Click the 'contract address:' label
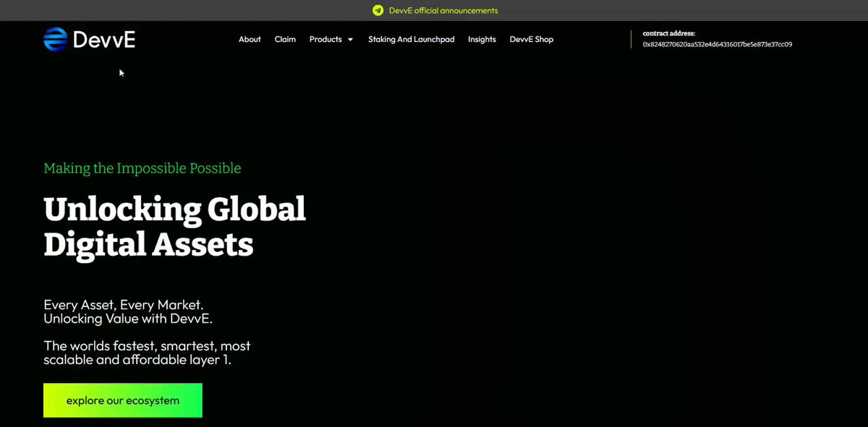This screenshot has width=868, height=427. point(669,33)
